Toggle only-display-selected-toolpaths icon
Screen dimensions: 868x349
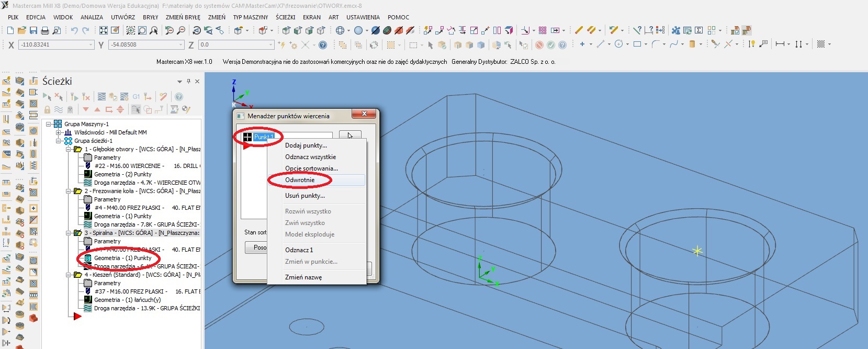pyautogui.click(x=136, y=109)
